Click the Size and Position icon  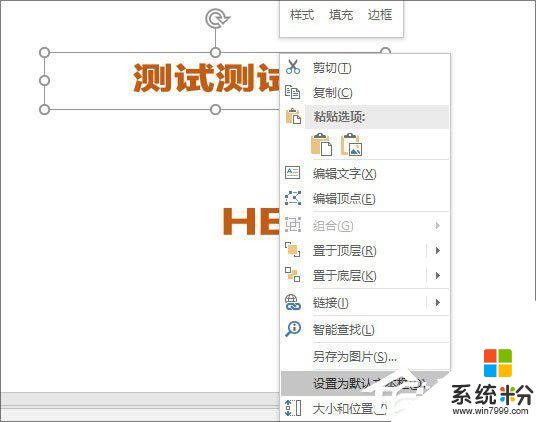click(293, 408)
